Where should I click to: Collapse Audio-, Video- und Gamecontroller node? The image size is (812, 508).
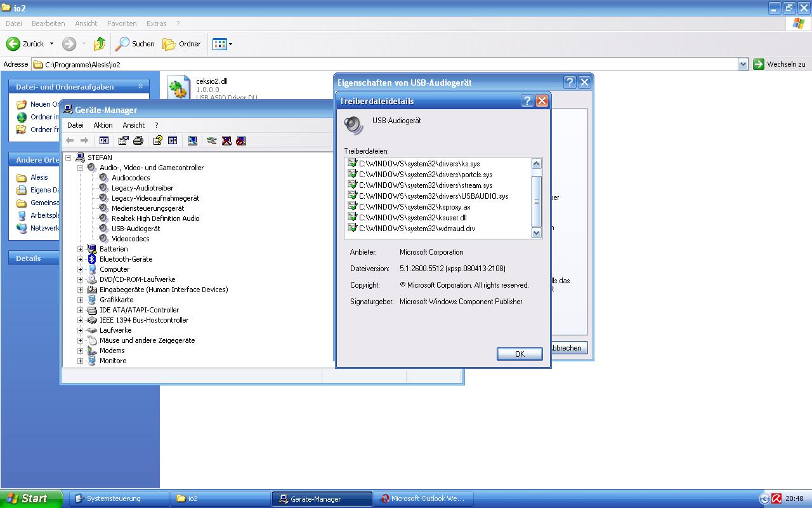tap(81, 168)
